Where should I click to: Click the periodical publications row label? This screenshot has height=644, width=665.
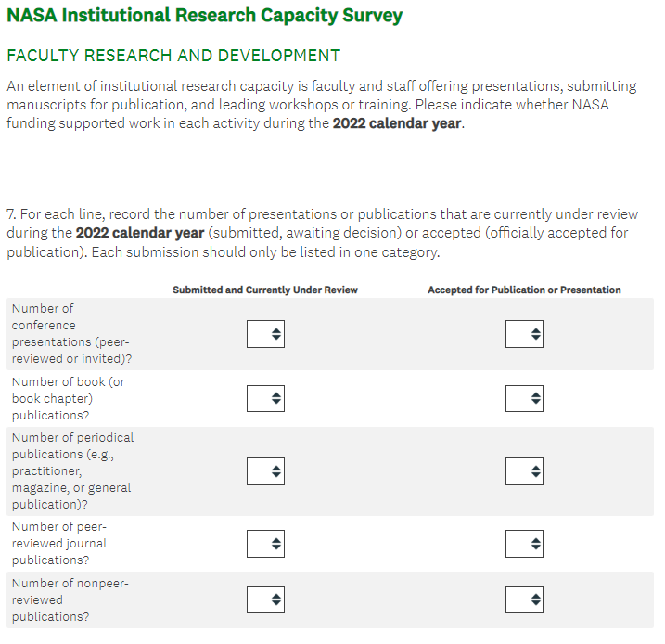click(72, 470)
